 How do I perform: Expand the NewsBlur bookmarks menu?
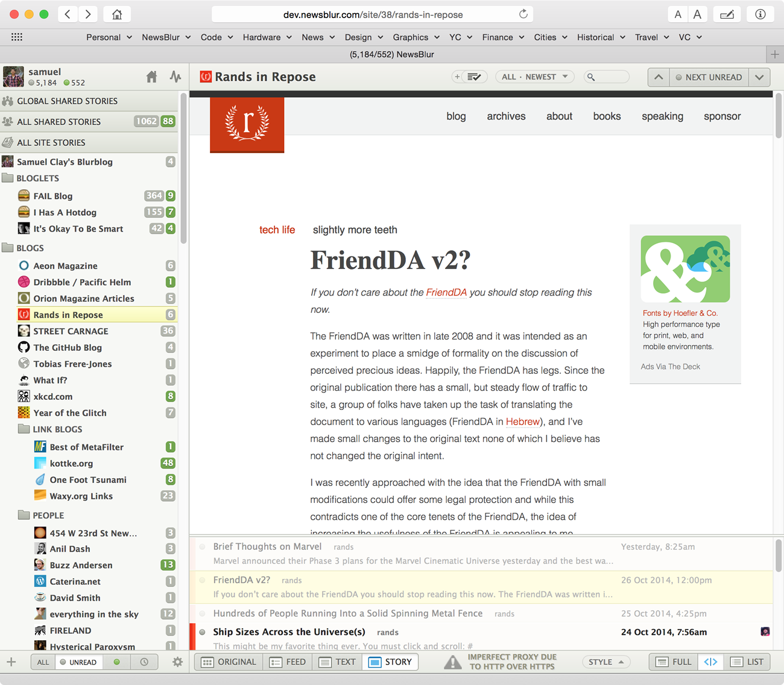[166, 37]
